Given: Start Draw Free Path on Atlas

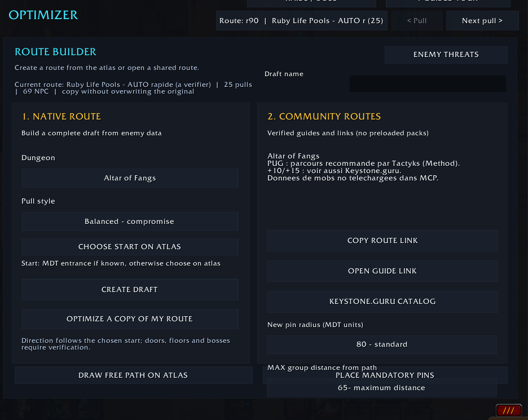Looking at the screenshot, I should 133,375.
